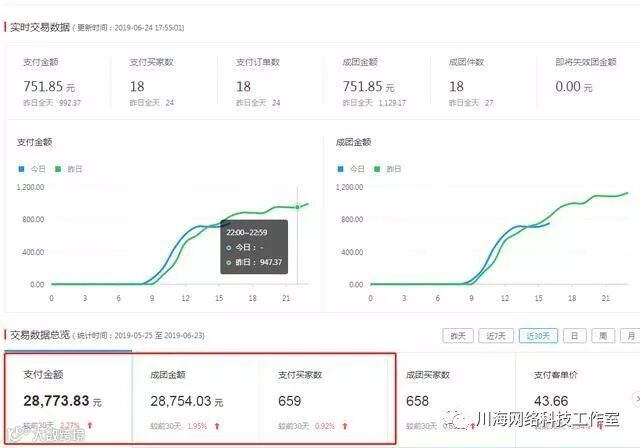Toggle 昨日 legend in 支付金额 chart
Screen dimensions: 640x448
(x=69, y=169)
